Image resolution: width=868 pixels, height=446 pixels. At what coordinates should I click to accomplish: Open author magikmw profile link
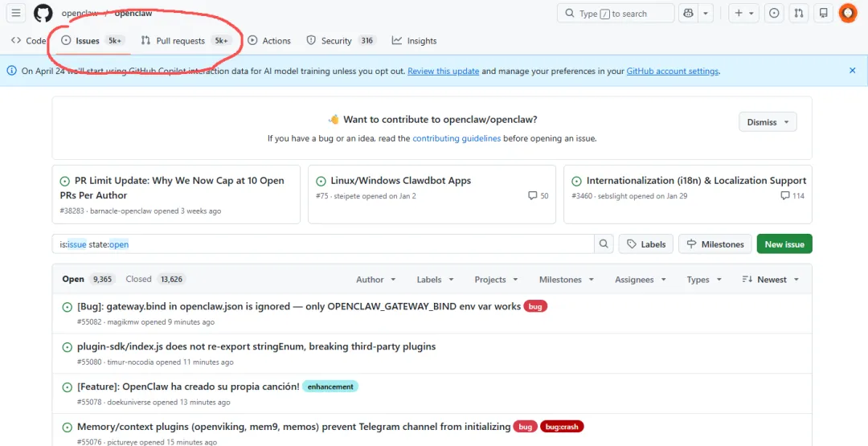[122, 322]
